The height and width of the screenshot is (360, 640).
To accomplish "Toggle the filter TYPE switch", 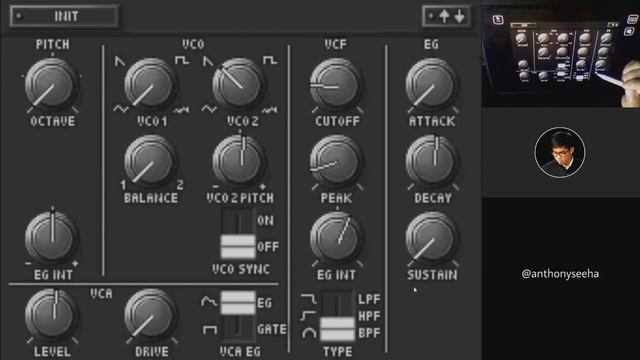I will tap(338, 315).
